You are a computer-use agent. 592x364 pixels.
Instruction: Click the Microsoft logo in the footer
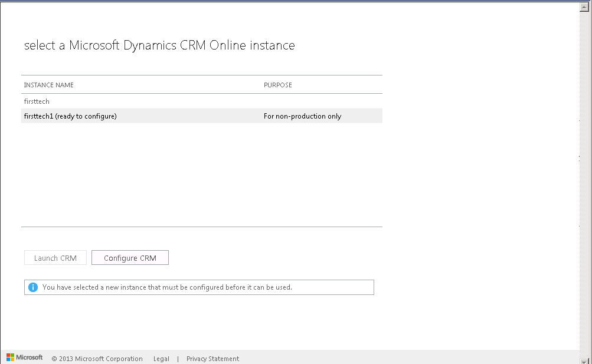coord(25,358)
